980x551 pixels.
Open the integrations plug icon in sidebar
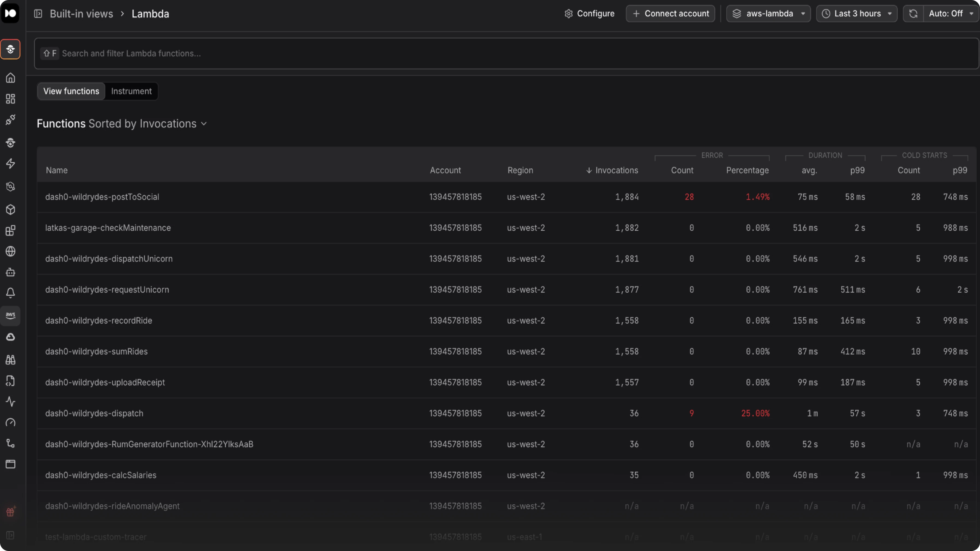[10, 120]
